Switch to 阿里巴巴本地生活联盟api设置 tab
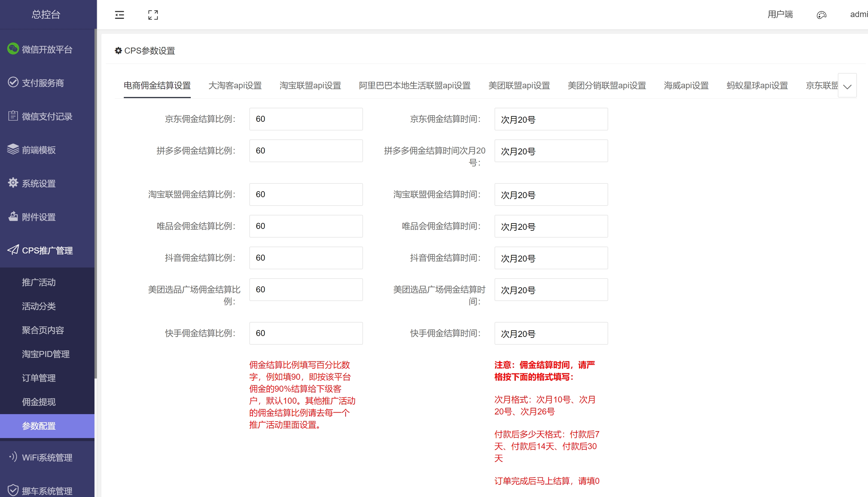This screenshot has height=497, width=868. tap(415, 85)
